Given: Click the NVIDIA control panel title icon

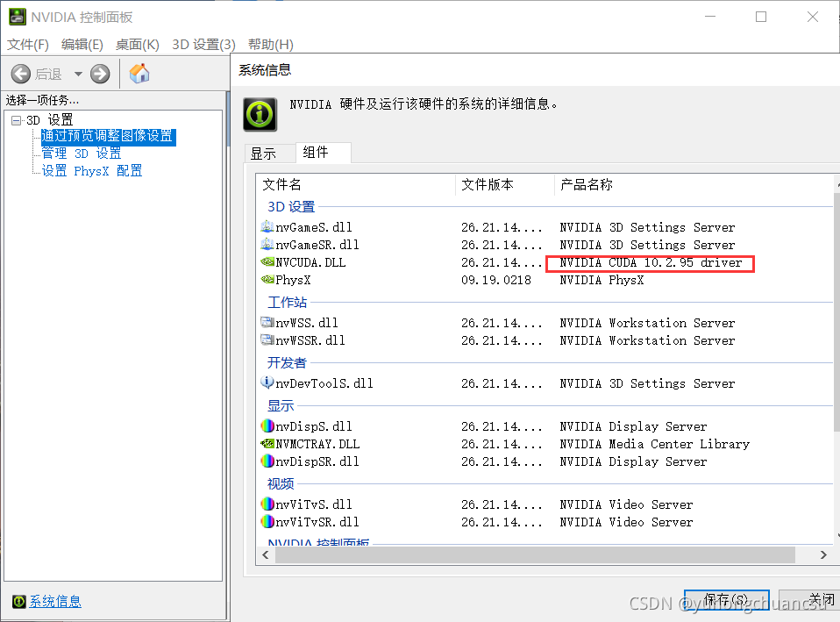Looking at the screenshot, I should coord(18,18).
